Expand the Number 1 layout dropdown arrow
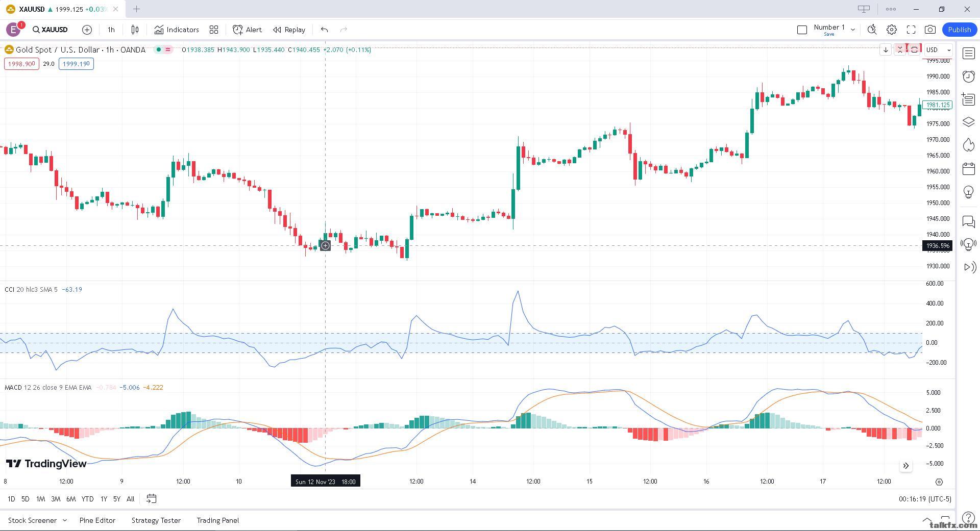The height and width of the screenshot is (531, 980). coord(852,30)
